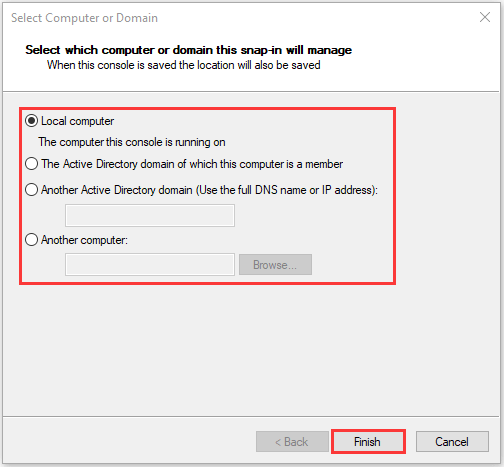Go back with the Back button
This screenshot has width=504, height=467.
pos(292,442)
